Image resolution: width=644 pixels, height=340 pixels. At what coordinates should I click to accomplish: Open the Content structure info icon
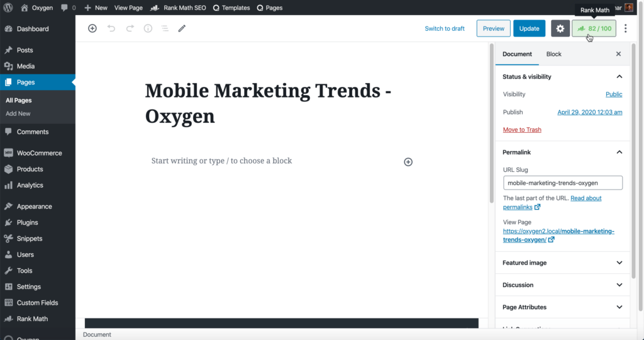click(148, 28)
